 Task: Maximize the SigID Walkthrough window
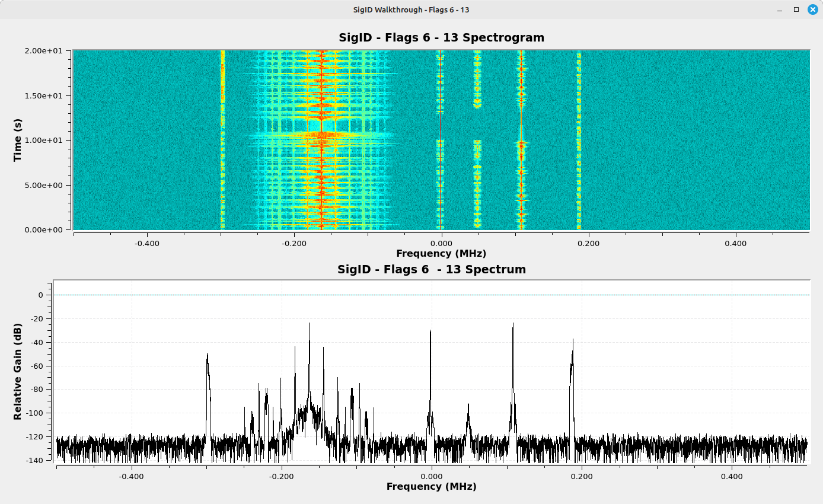pos(796,9)
